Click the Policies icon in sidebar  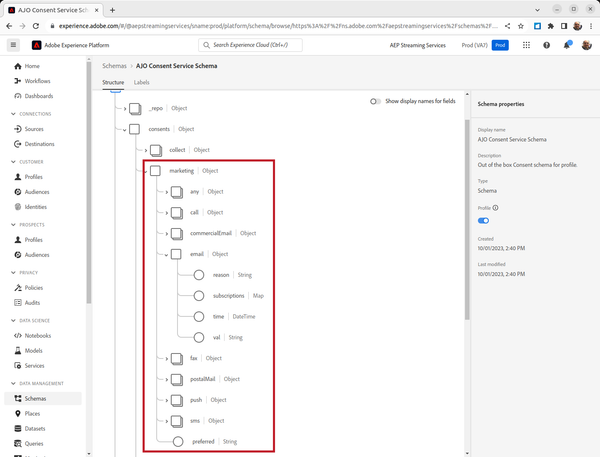[x=18, y=287]
